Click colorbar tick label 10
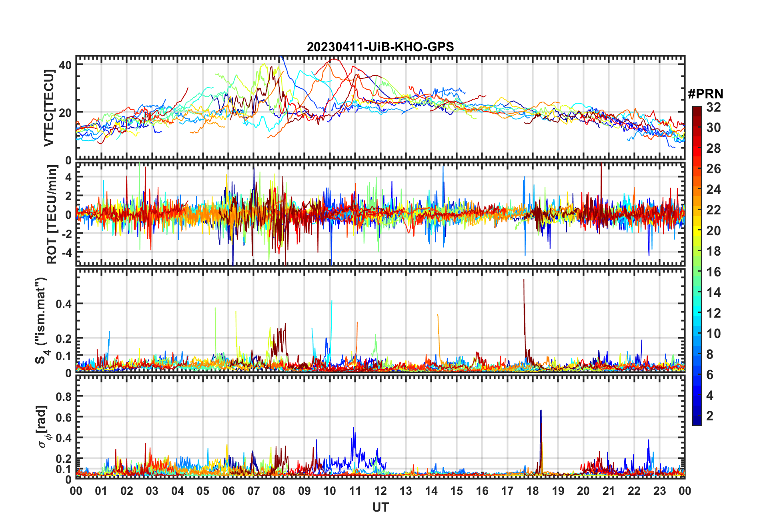761x532 pixels. tap(714, 334)
